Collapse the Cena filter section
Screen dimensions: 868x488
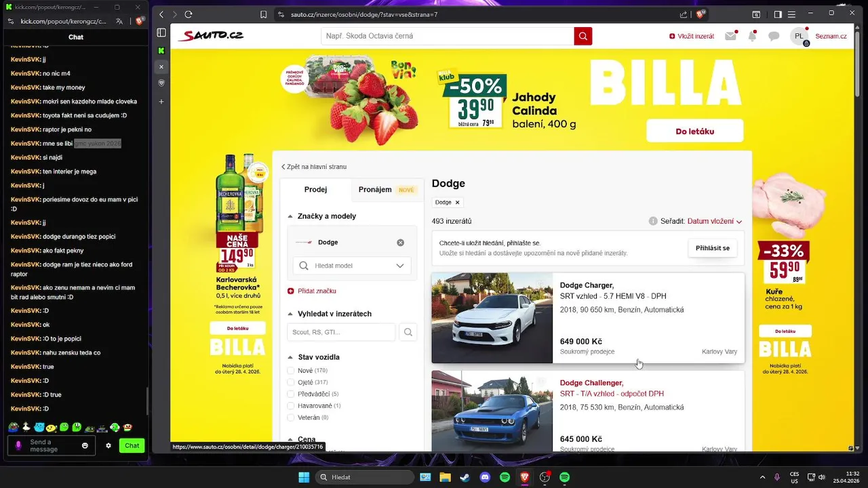point(290,439)
